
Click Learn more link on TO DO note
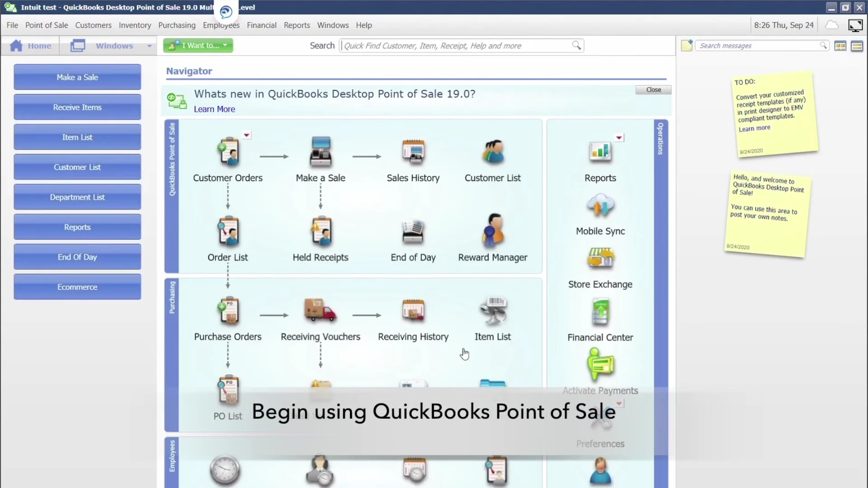point(754,128)
